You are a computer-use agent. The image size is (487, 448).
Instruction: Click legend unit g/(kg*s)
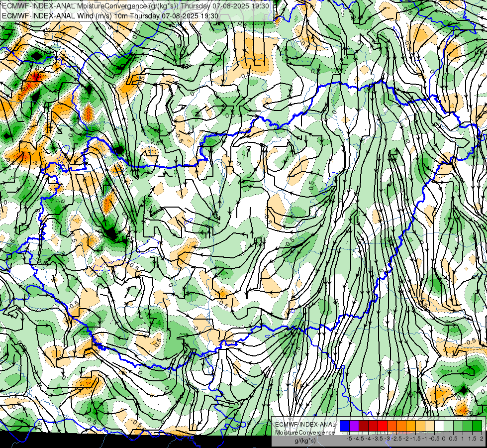point(305,441)
